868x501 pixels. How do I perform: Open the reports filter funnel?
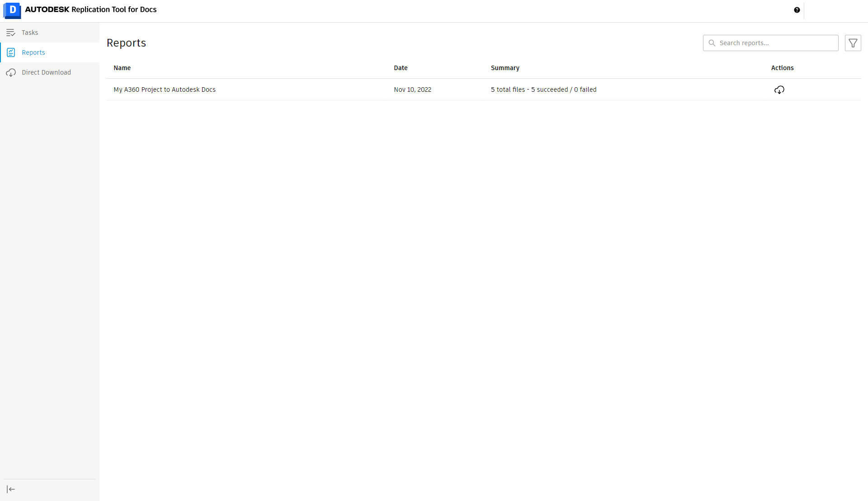coord(853,43)
